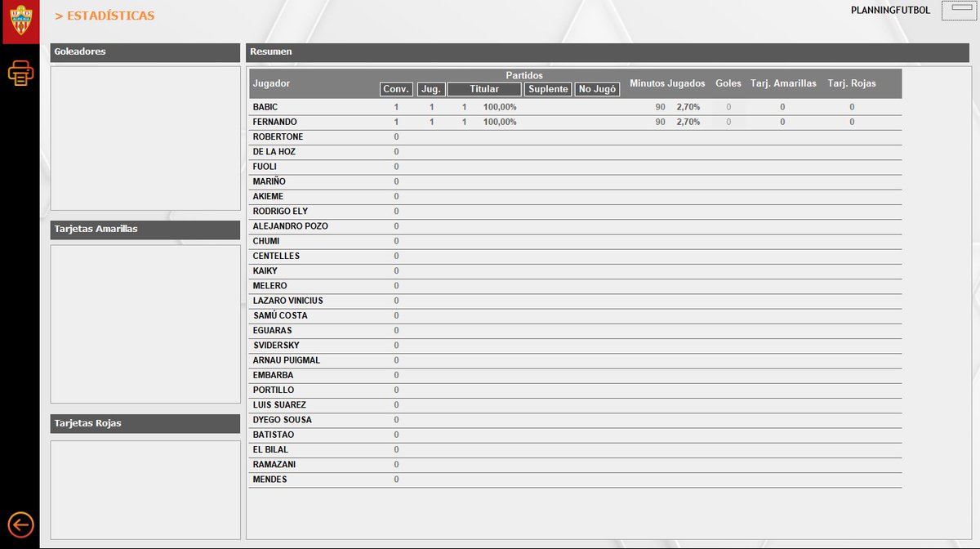980x549 pixels.
Task: Click the Tarjetas Rojas panel header
Action: point(145,424)
